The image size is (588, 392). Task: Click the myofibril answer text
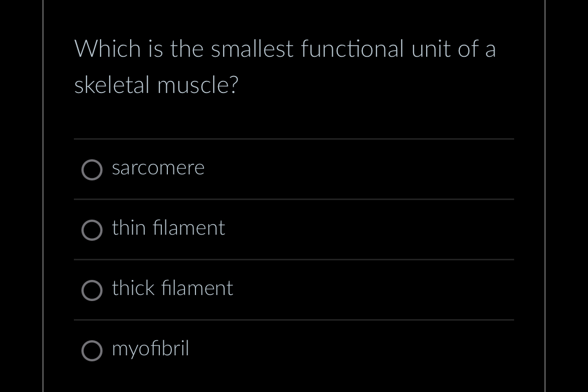pyautogui.click(x=150, y=349)
